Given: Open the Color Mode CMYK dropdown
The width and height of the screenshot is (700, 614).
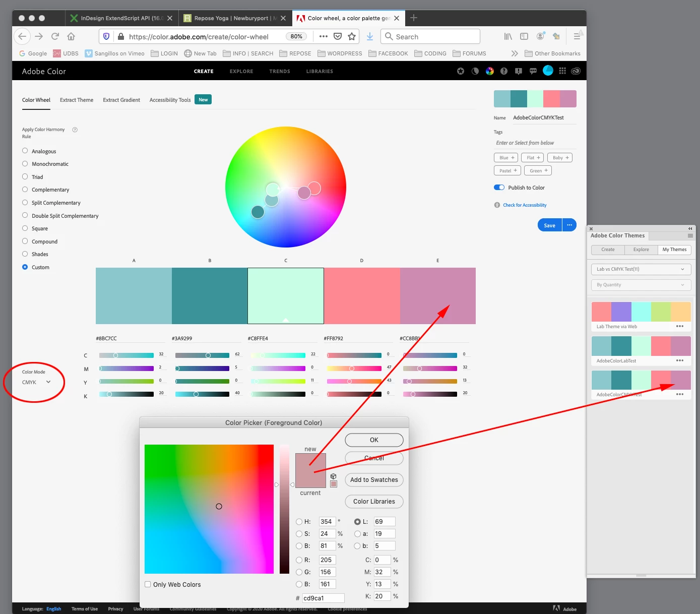Looking at the screenshot, I should [37, 382].
